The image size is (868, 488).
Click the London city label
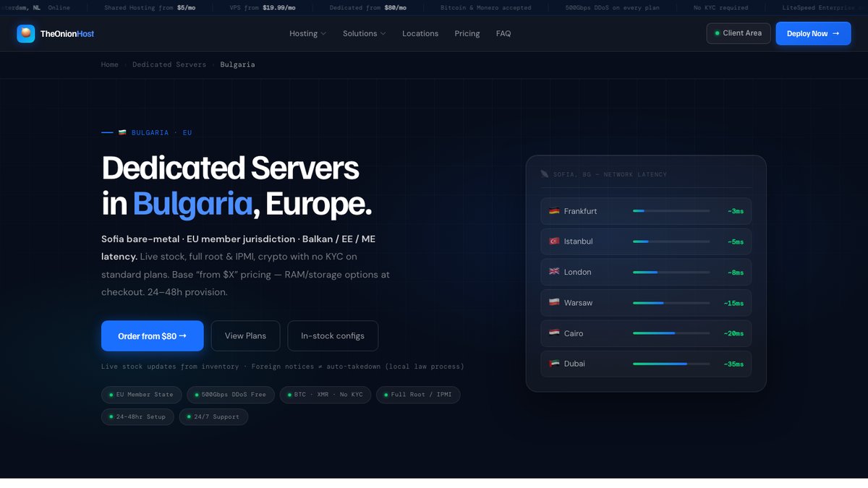[578, 272]
